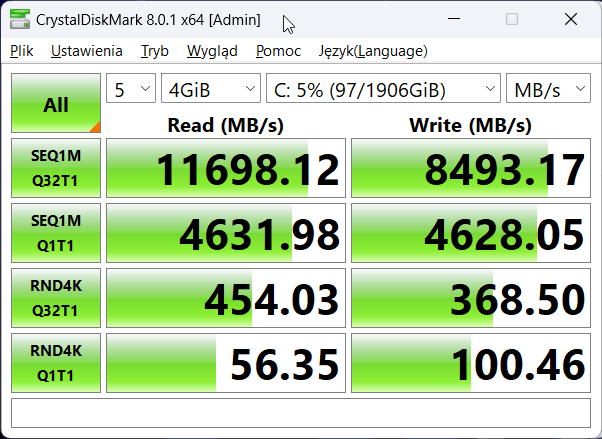This screenshot has width=602, height=439.
Task: Open the Język(Language) menu
Action: click(373, 51)
